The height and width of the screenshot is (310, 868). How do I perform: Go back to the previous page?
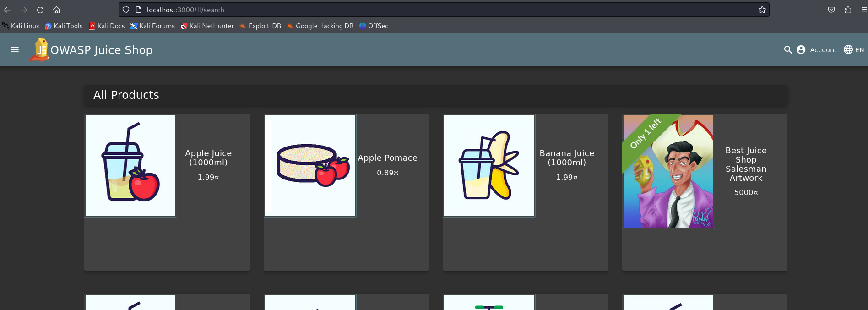pos(7,10)
